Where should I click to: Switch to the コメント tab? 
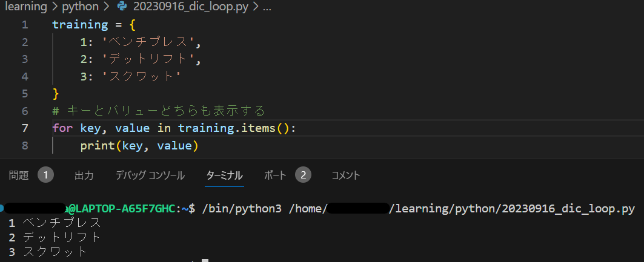click(345, 175)
